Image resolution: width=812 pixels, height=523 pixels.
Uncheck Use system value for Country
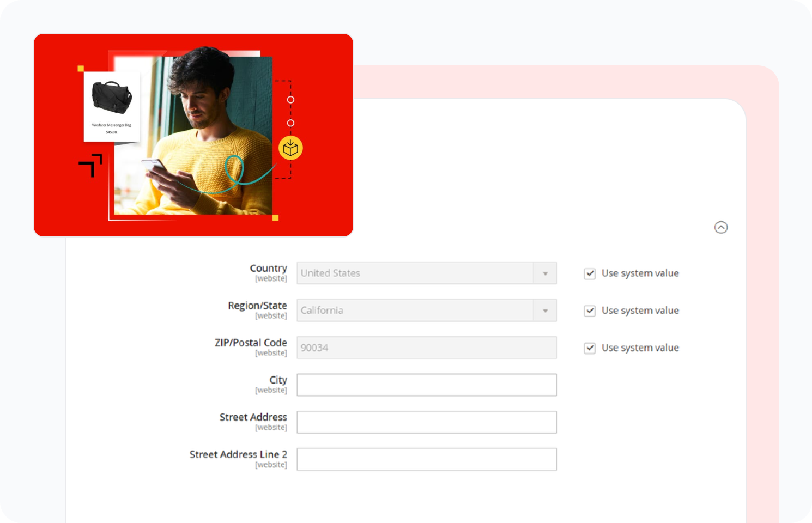point(590,273)
